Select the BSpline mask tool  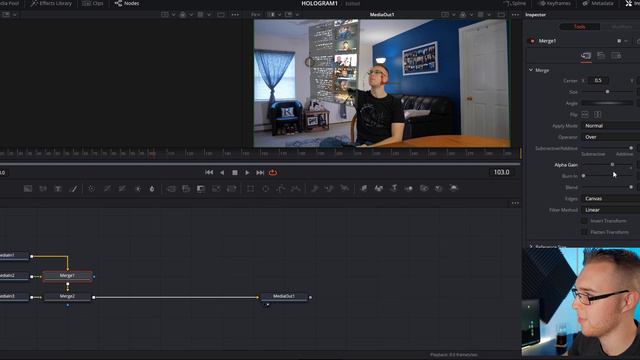click(296, 189)
